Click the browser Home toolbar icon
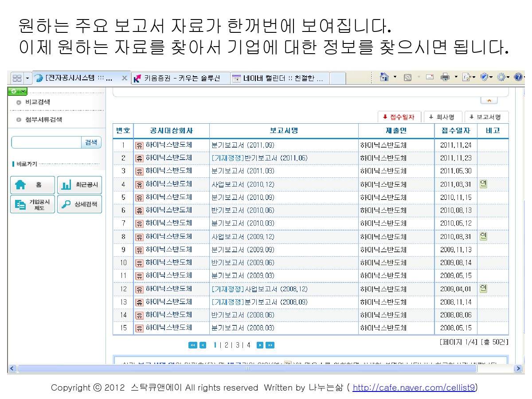The width and height of the screenshot is (532, 399). coord(384,78)
